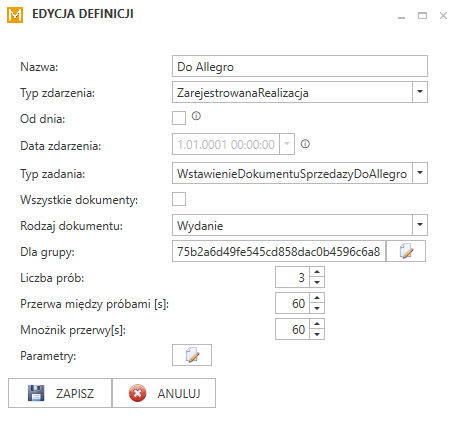Click the Nazwa: label
466x434 pixels.
(39, 67)
